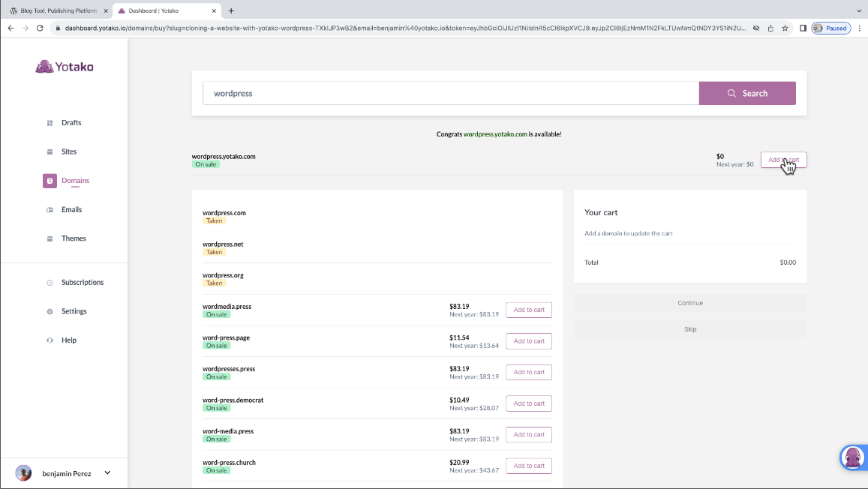868x489 pixels.
Task: Add wordmedia.press to cart
Action: pyautogui.click(x=529, y=310)
